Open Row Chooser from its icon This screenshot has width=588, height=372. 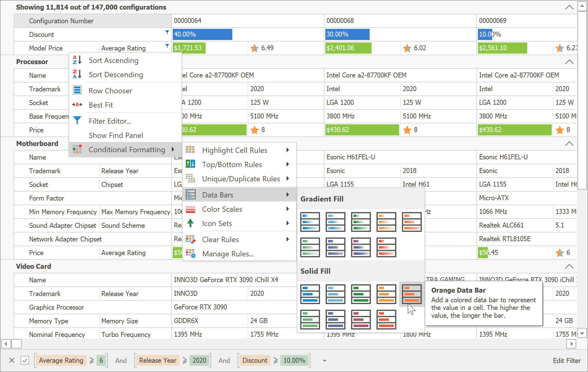tap(77, 91)
